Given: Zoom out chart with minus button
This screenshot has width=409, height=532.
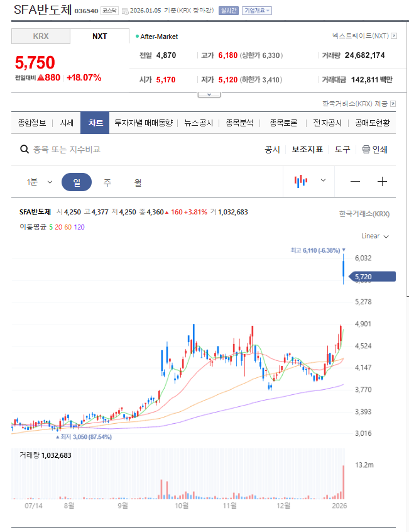Looking at the screenshot, I should click(x=355, y=182).
